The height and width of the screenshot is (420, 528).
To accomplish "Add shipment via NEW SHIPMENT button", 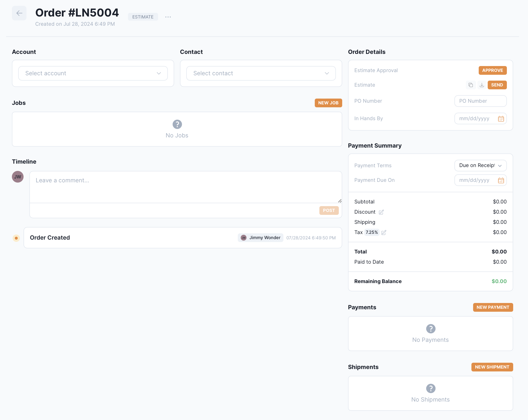I will pyautogui.click(x=492, y=367).
